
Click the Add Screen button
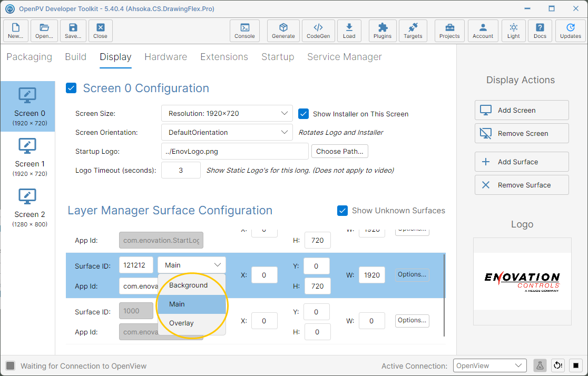point(522,110)
